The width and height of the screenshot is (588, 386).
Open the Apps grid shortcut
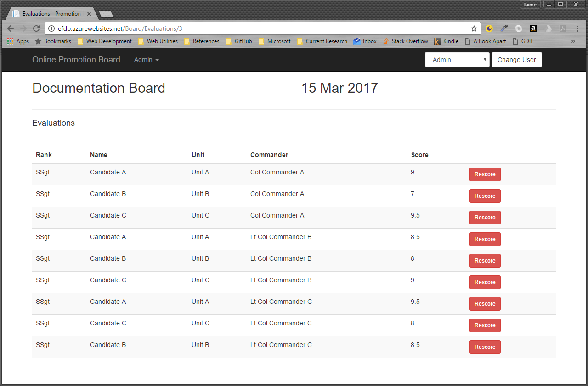click(18, 41)
